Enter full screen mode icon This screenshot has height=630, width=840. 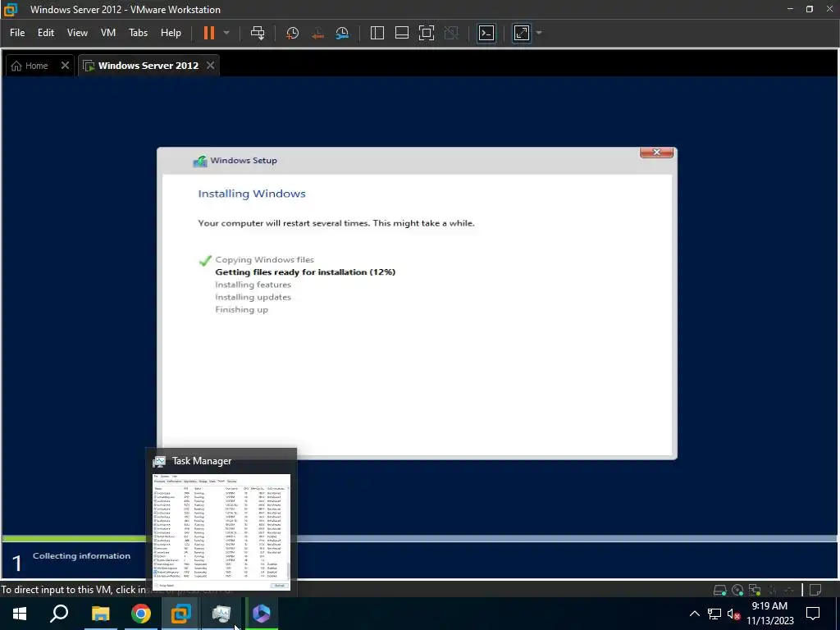pyautogui.click(x=427, y=33)
